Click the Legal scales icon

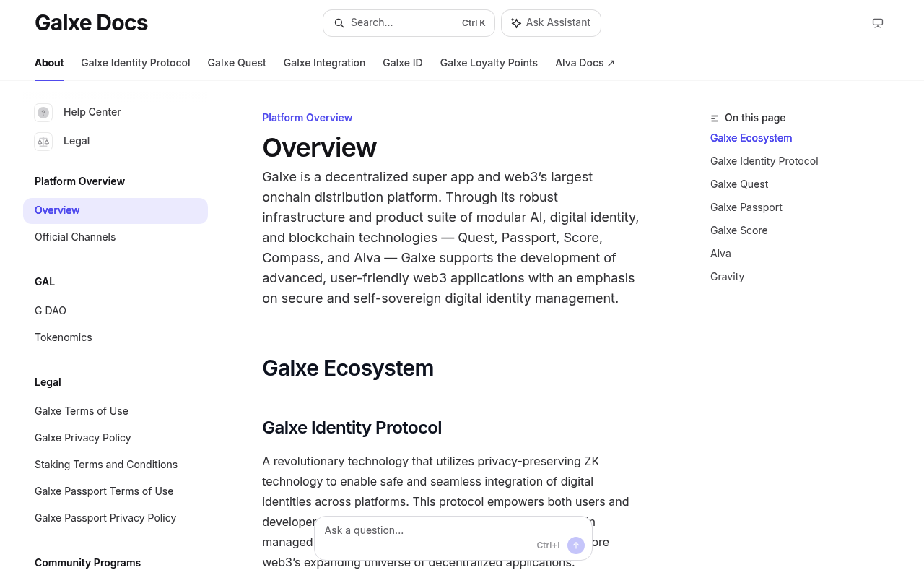pos(43,142)
